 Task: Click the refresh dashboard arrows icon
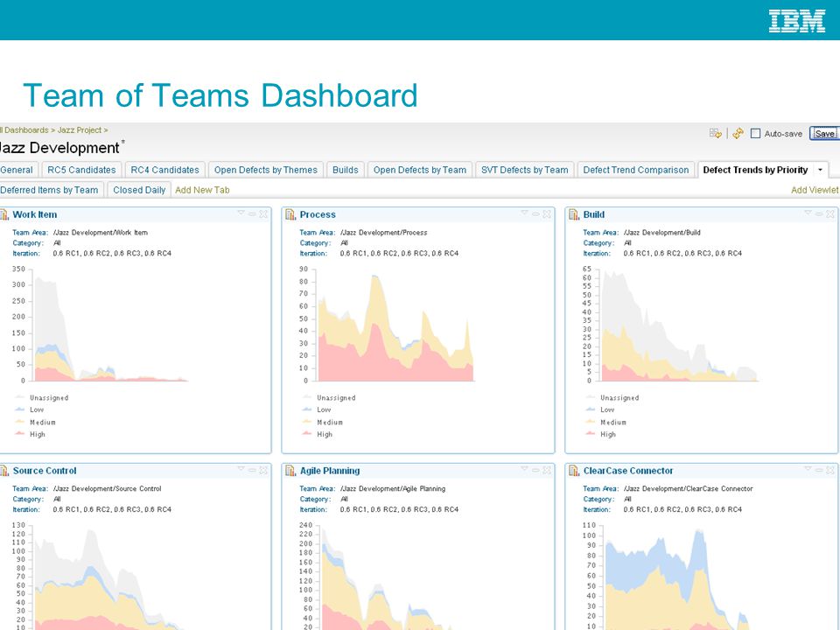tap(738, 133)
